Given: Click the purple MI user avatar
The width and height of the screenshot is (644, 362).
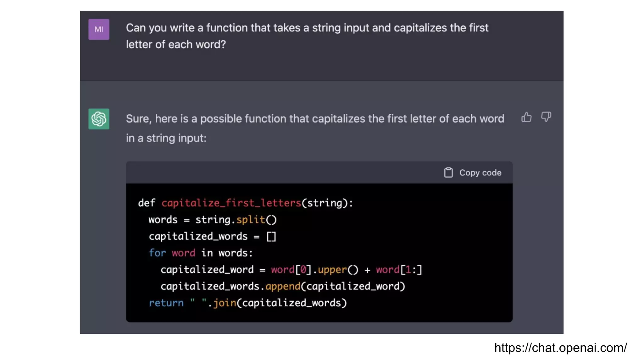Looking at the screenshot, I should click(99, 29).
